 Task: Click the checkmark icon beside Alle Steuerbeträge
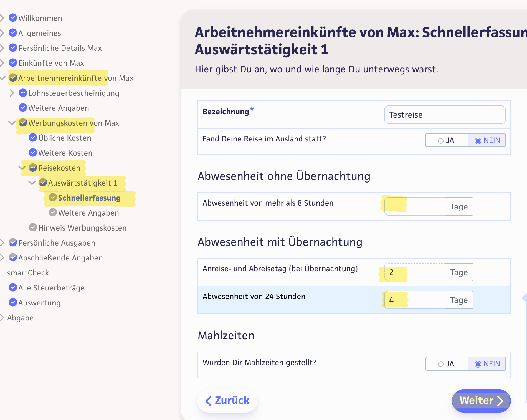[x=13, y=287]
